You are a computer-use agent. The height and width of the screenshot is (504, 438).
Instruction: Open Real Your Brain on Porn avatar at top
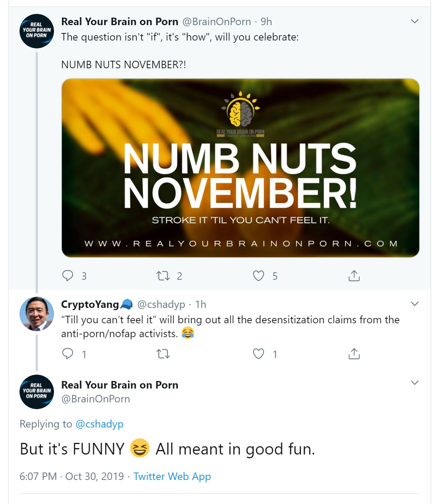[x=37, y=31]
